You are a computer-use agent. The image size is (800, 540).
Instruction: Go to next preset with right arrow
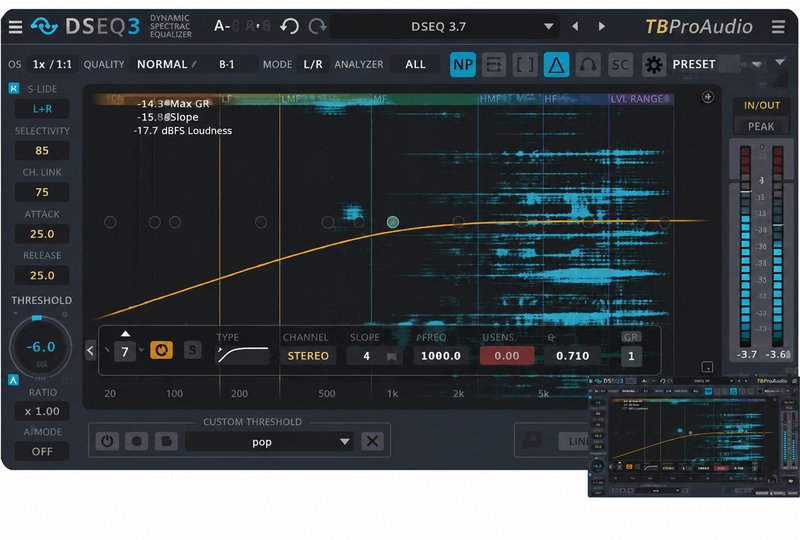[x=602, y=26]
